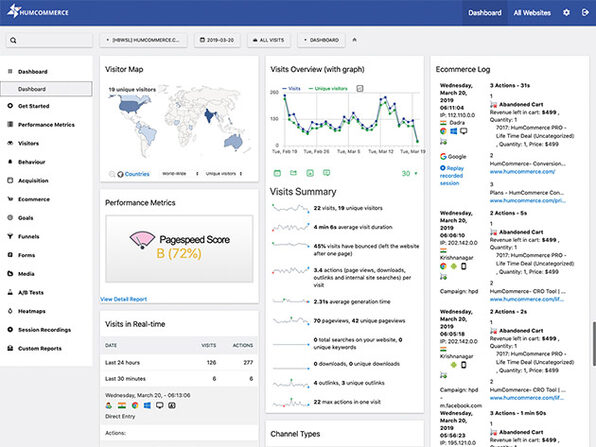Click the Funnels filter icon

10,236
